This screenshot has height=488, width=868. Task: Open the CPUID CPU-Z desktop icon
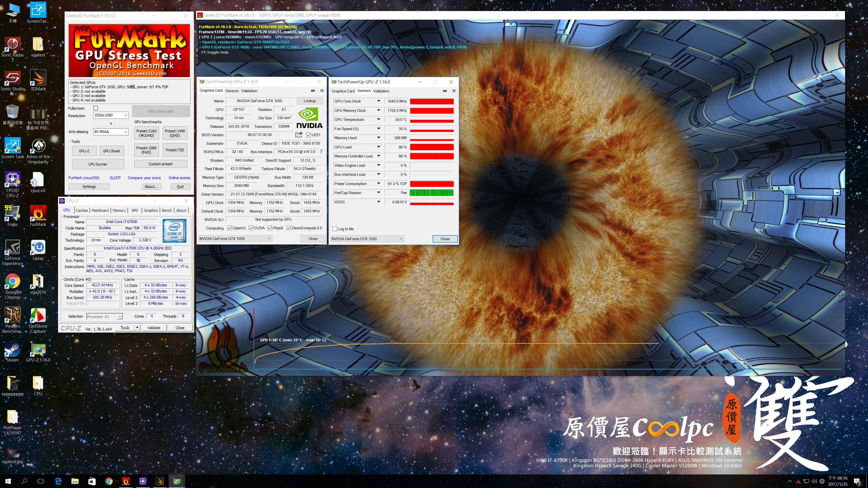[12, 185]
